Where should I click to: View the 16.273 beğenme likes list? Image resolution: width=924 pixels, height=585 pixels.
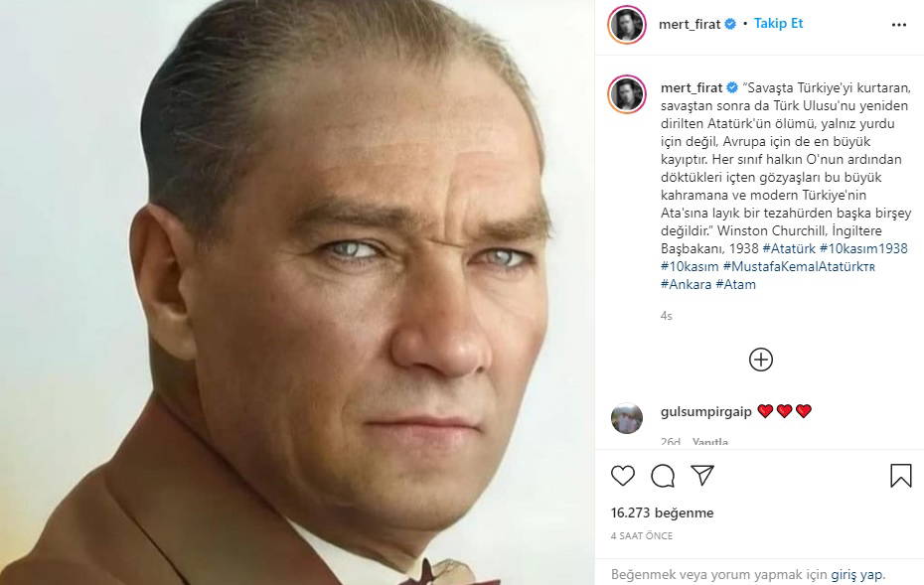[662, 513]
